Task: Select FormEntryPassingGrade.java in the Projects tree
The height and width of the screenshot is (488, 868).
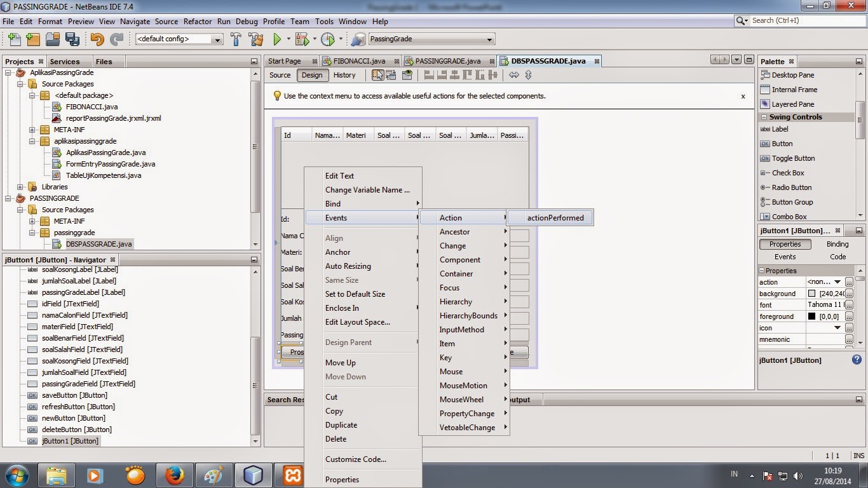Action: click(111, 164)
